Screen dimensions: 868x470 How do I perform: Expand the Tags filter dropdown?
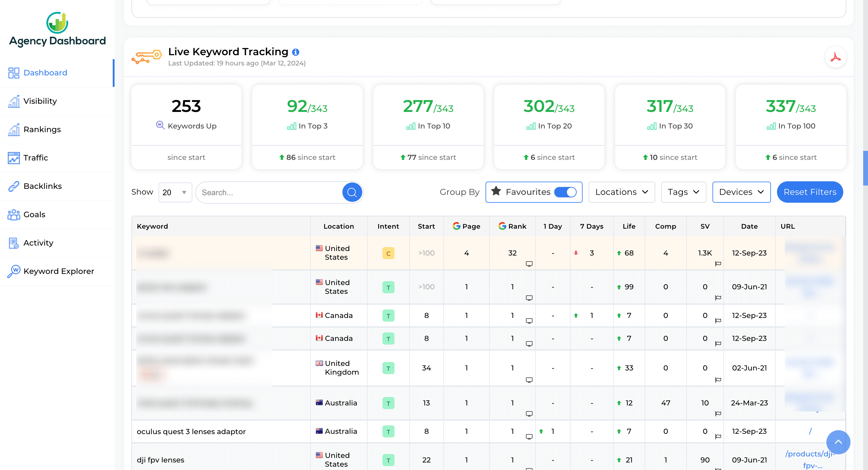[683, 192]
